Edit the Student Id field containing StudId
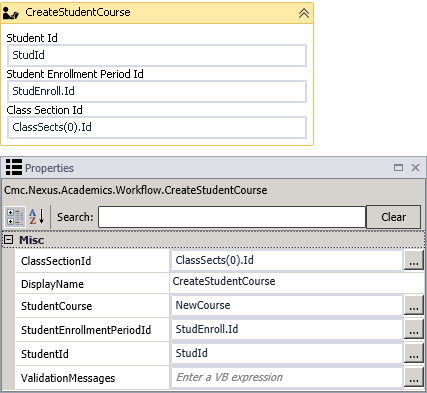The height and width of the screenshot is (393, 427). [x=157, y=55]
